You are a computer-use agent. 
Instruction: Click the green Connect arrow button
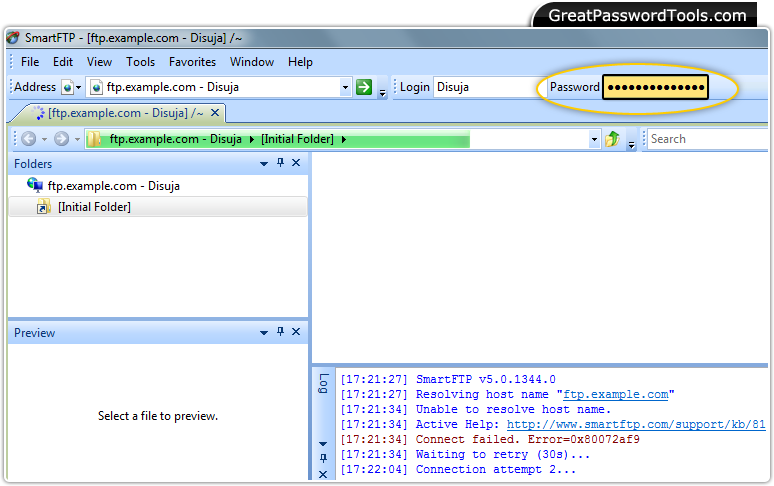364,87
